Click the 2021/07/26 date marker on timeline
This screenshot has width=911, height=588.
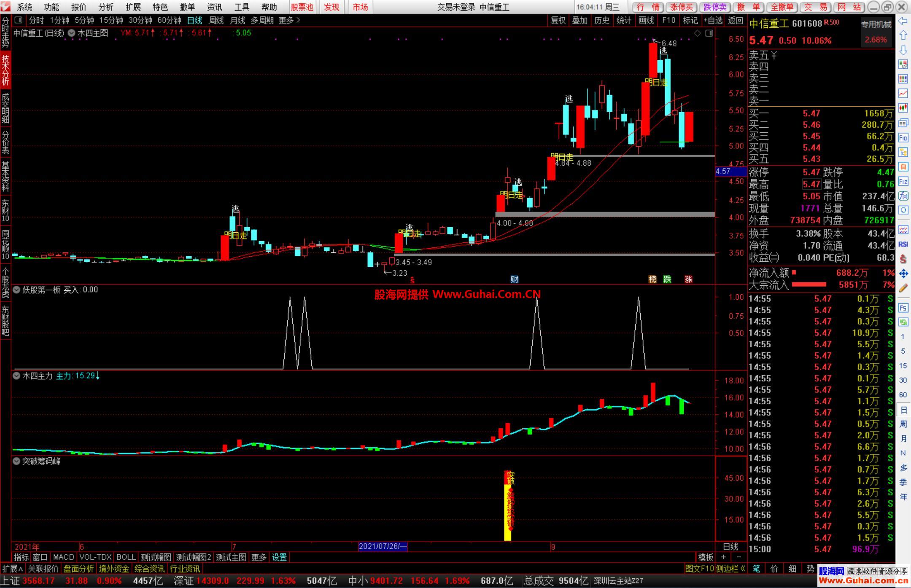[x=383, y=547]
